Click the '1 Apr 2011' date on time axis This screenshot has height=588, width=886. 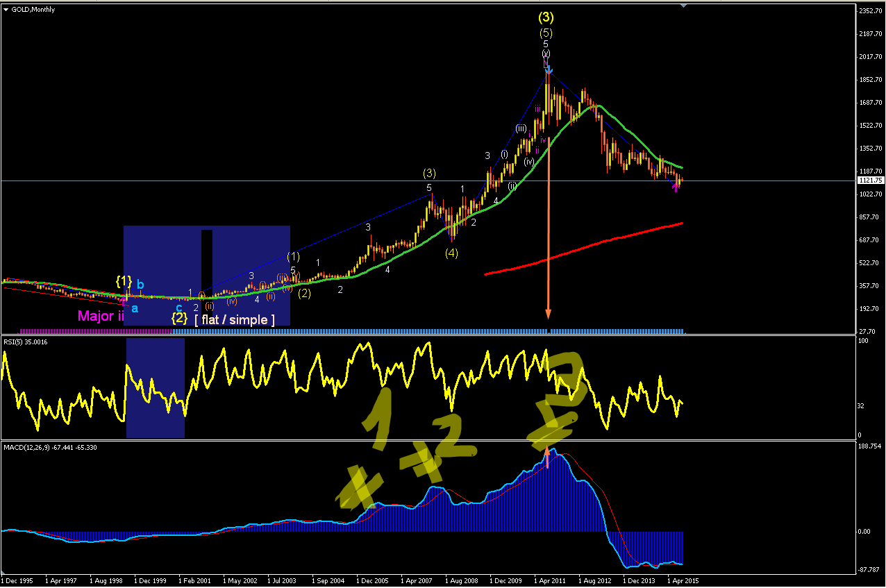coord(549,579)
